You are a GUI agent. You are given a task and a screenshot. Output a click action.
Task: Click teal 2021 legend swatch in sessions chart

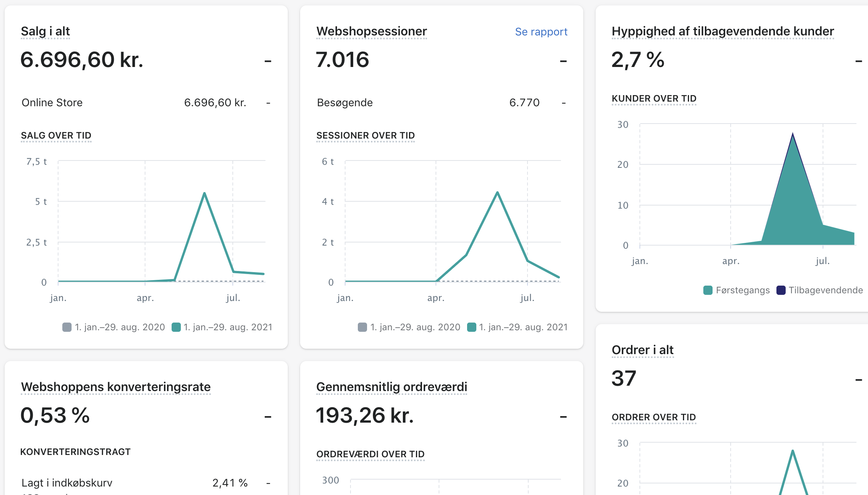pyautogui.click(x=472, y=327)
